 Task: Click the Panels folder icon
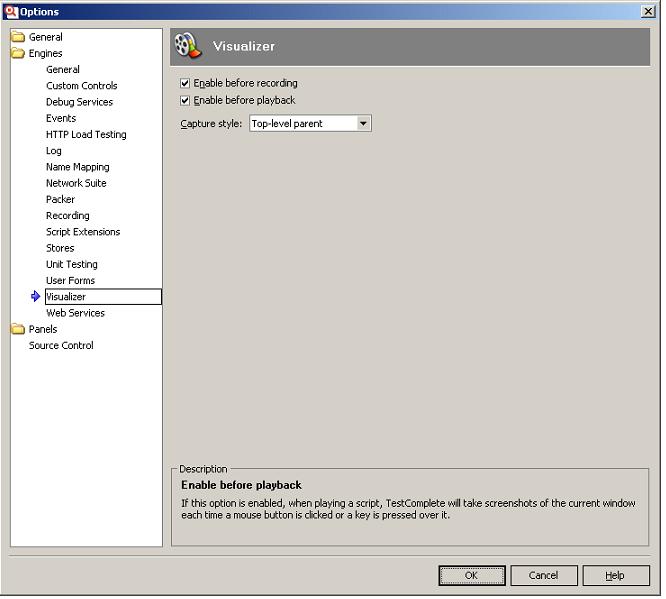18,329
